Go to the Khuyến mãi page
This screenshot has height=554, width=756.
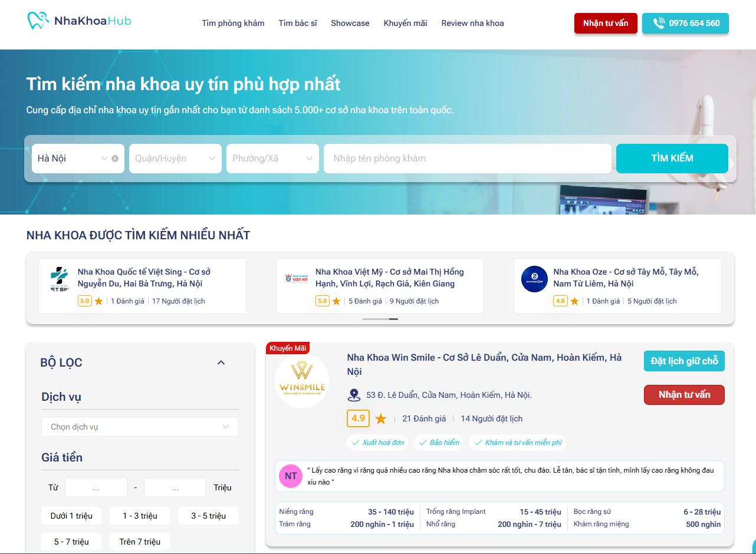(x=405, y=24)
